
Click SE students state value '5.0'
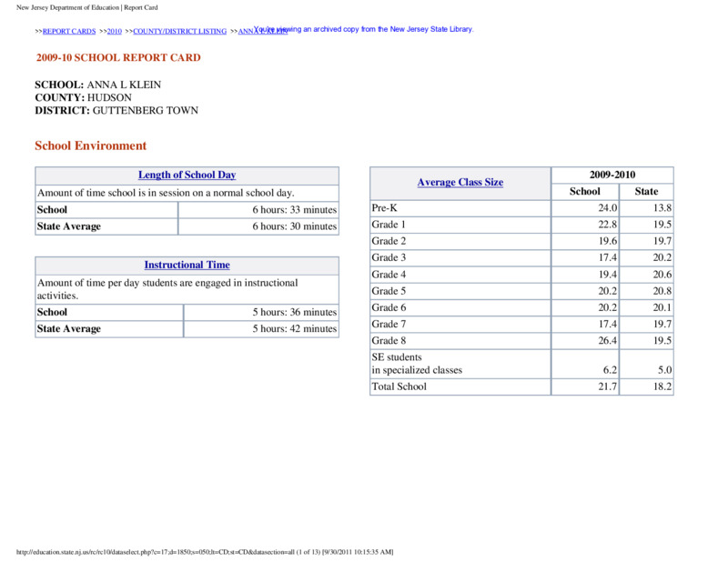[665, 370]
